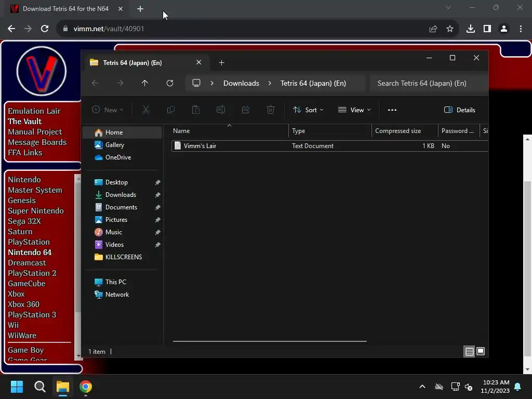532x399 pixels.
Task: Open Windows Start menu
Action: coord(17,387)
